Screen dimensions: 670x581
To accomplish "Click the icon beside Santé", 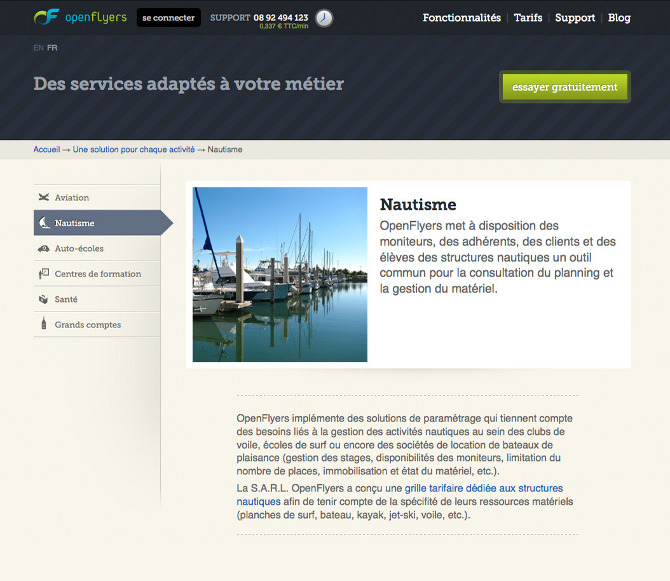I will pos(44,299).
